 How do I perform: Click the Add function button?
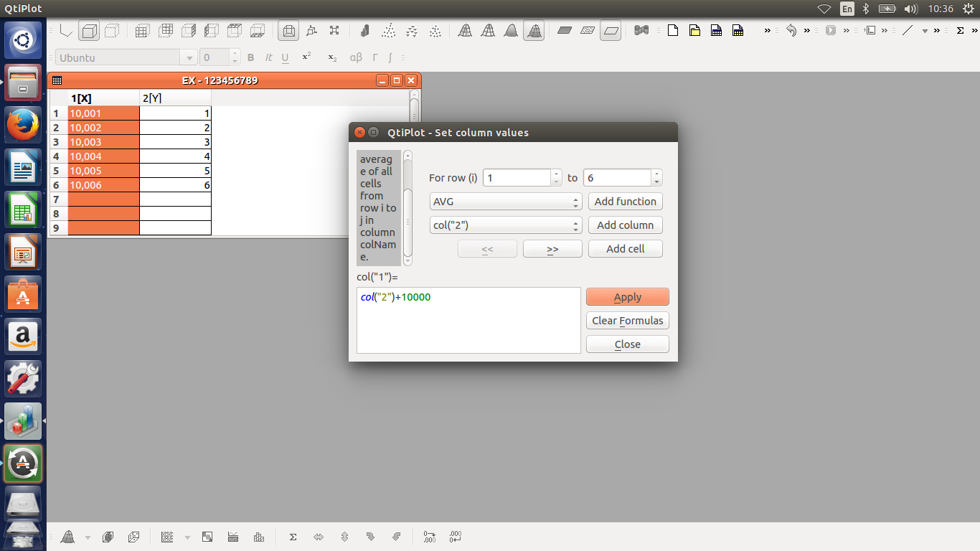pyautogui.click(x=626, y=202)
